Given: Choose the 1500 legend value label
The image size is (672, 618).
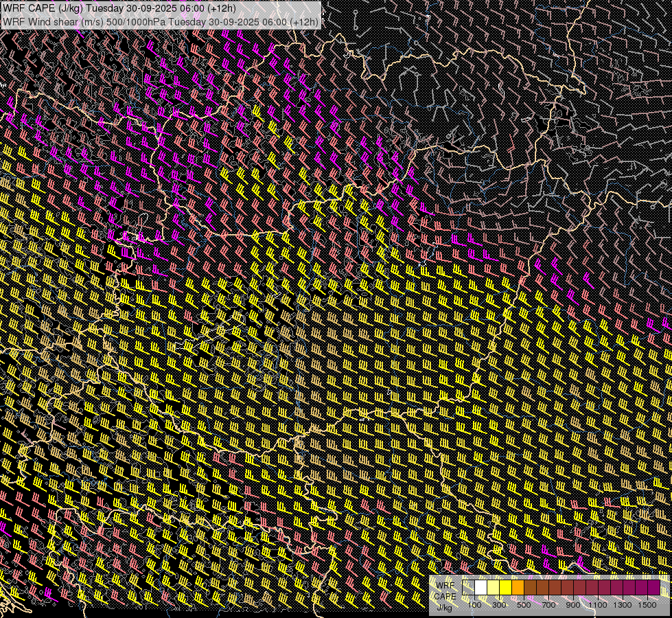Looking at the screenshot, I should [x=647, y=604].
